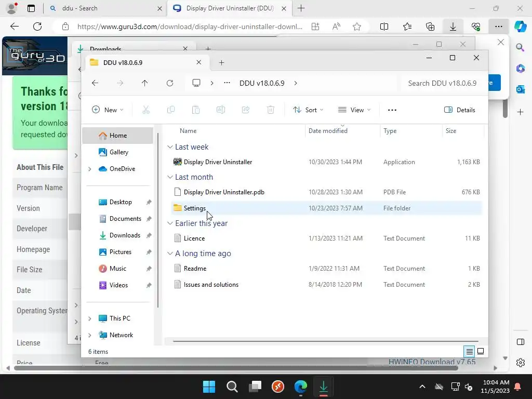Collapse the Earlier this year group
Viewport: 532px width, 399px height.
[x=170, y=223]
